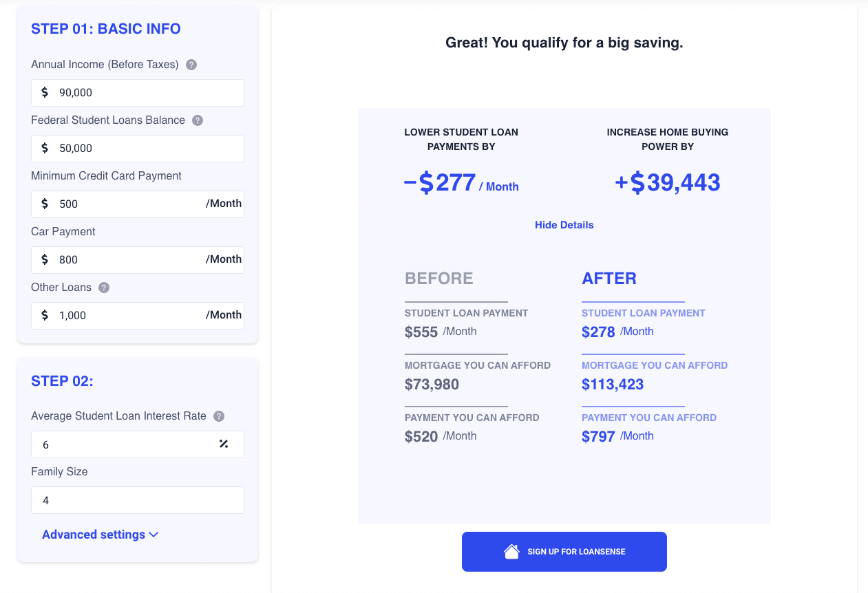Viewport: 868px width, 593px height.
Task: Click dollar sign icon in Car Payment field
Action: click(x=45, y=259)
